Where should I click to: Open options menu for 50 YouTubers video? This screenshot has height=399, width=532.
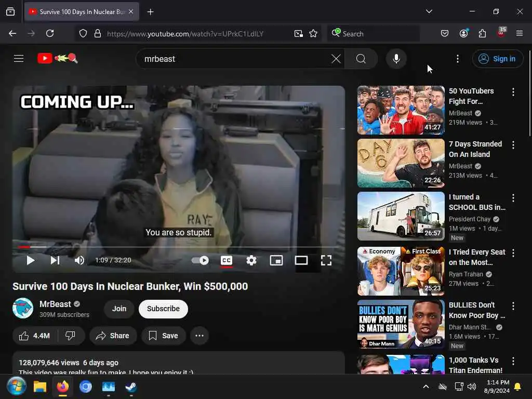pyautogui.click(x=513, y=92)
